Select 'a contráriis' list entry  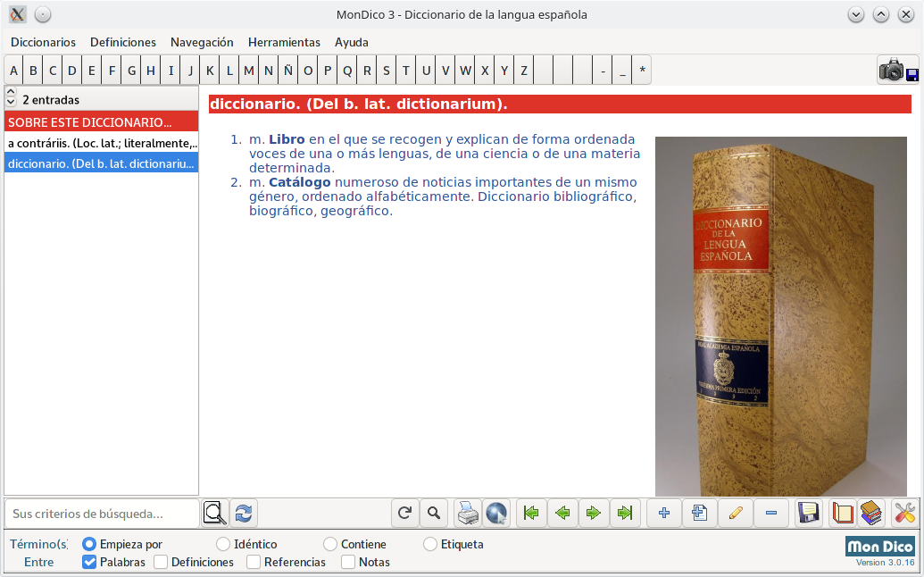(102, 143)
